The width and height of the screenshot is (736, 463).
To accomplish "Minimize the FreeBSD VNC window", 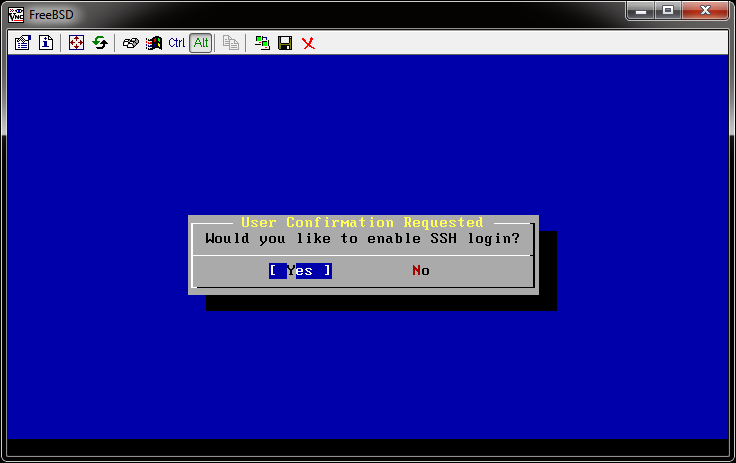I will point(641,10).
